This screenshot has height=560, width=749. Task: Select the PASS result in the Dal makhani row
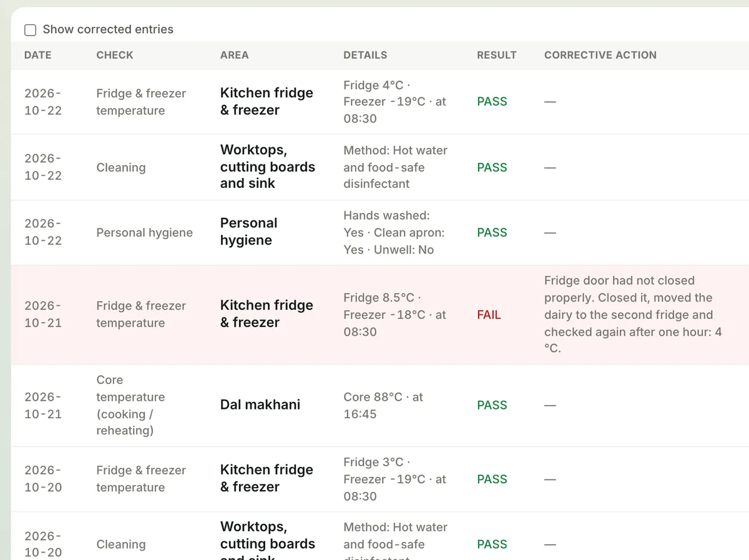[x=492, y=405]
